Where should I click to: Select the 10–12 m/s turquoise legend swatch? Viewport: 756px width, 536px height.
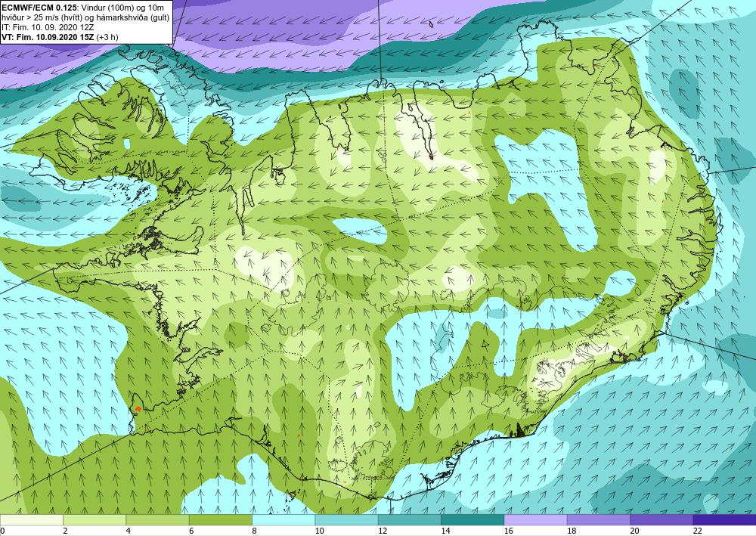click(347, 519)
